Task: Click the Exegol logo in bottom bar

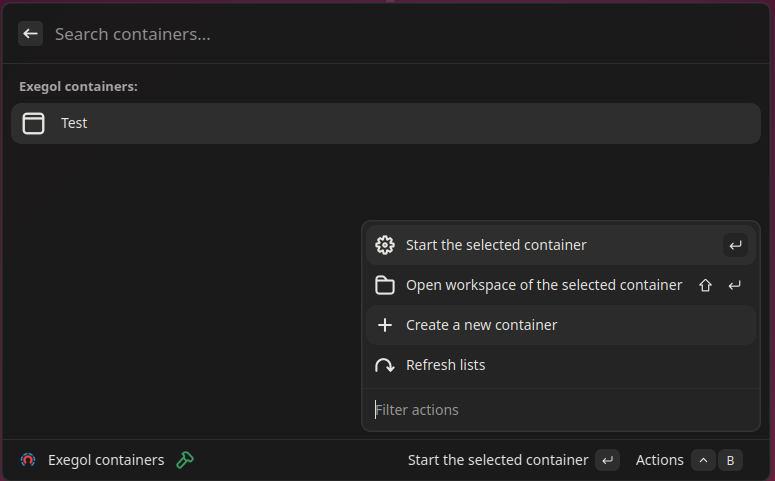Action: (x=28, y=460)
